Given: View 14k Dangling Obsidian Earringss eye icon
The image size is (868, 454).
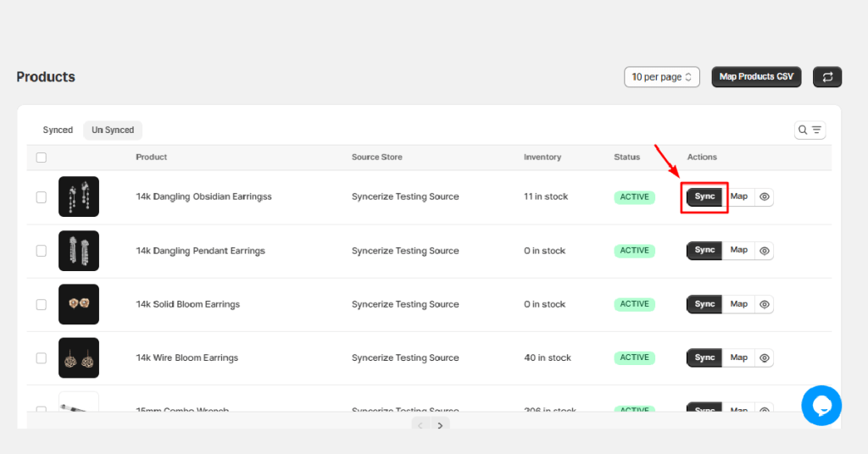Looking at the screenshot, I should coord(764,197).
